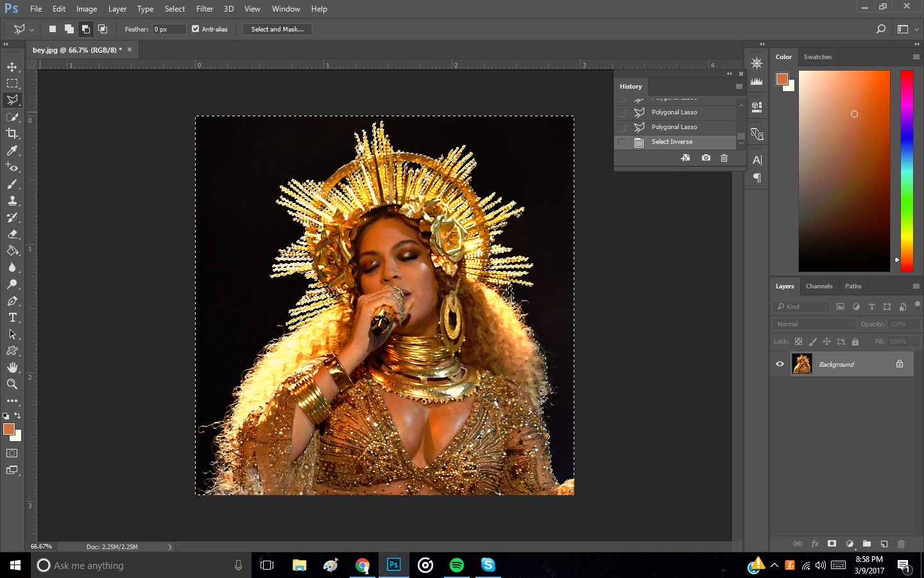Open the search icon in options bar
This screenshot has width=924, height=578.
coord(881,29)
